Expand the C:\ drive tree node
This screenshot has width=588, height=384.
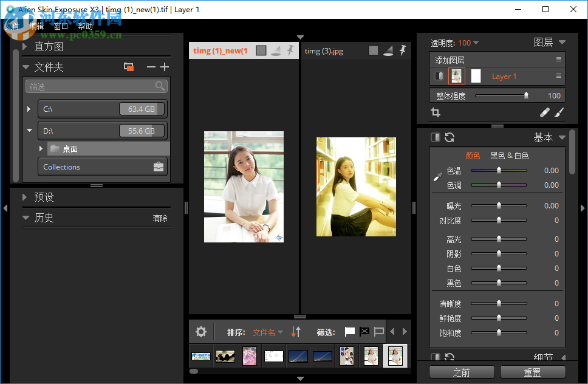pyautogui.click(x=29, y=109)
